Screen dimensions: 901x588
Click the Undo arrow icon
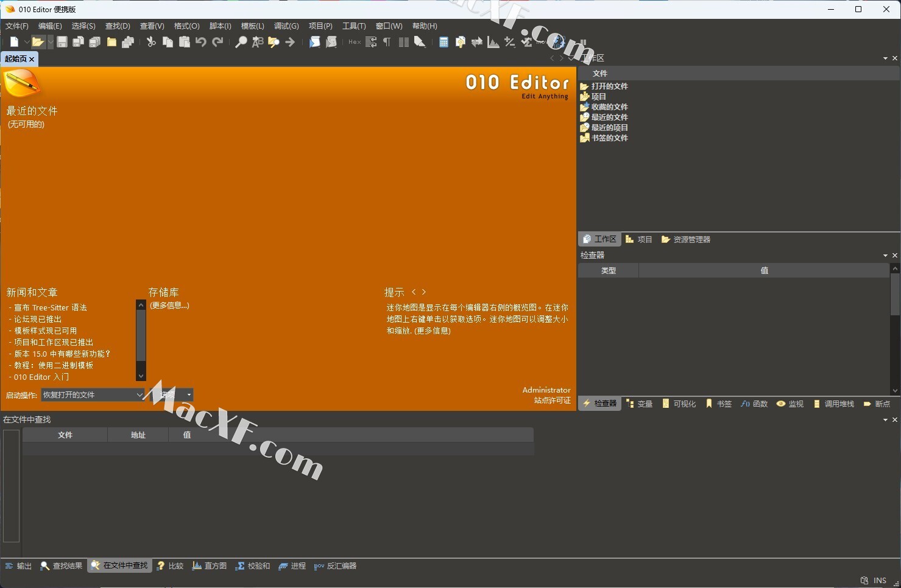(x=201, y=42)
